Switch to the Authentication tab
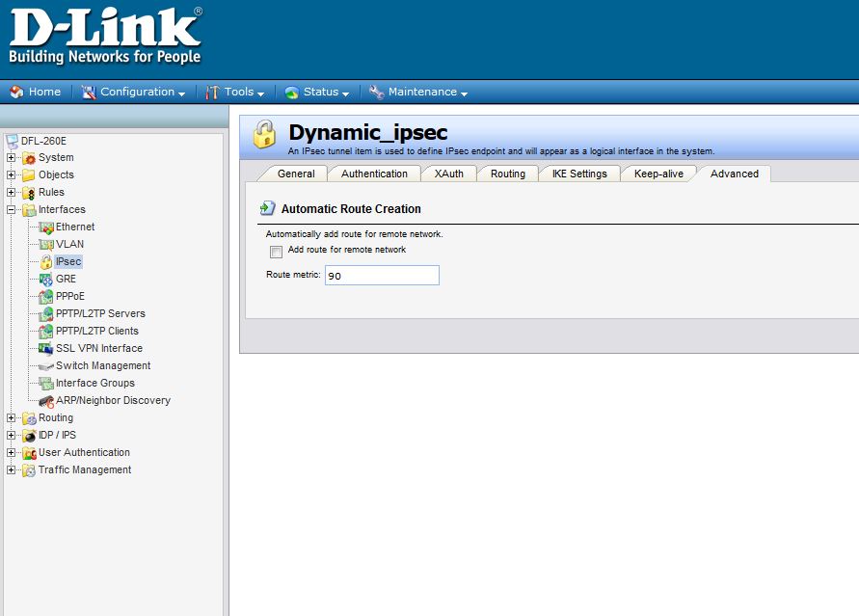859x616 pixels. coord(374,174)
